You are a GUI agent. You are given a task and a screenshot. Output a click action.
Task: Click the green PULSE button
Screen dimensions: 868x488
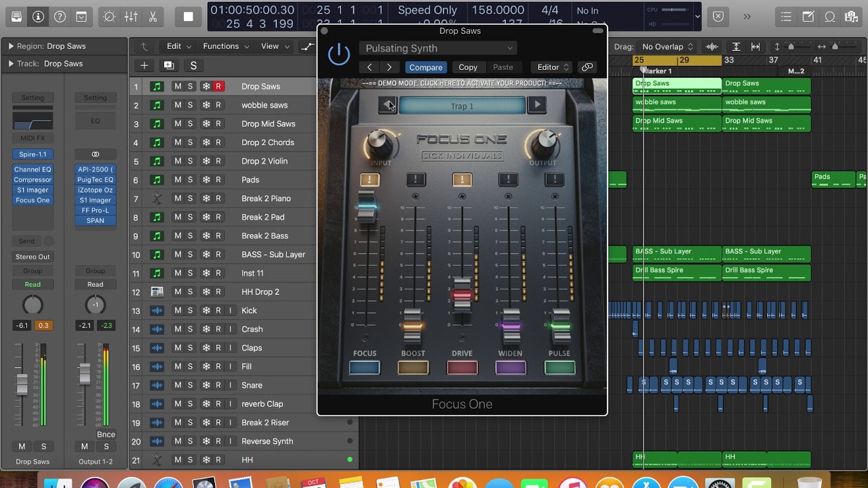pos(560,367)
